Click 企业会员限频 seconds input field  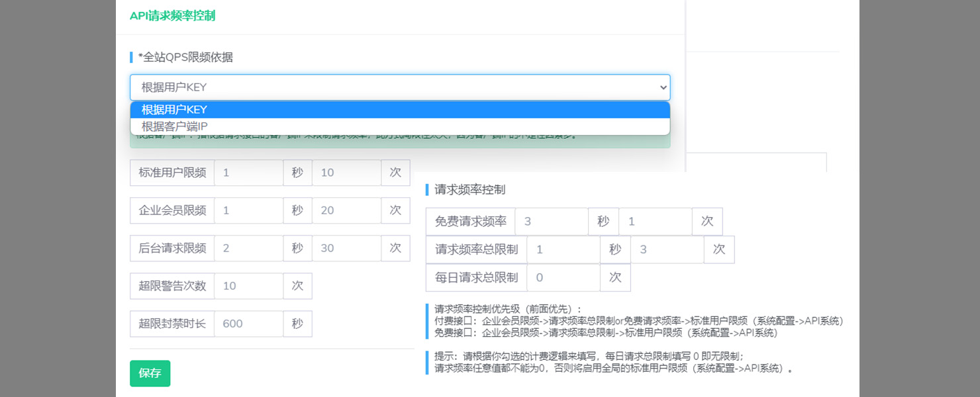[248, 210]
